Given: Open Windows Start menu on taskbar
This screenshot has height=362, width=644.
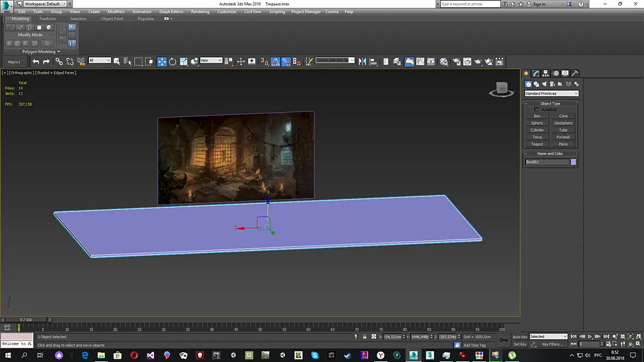Looking at the screenshot, I should (8, 355).
